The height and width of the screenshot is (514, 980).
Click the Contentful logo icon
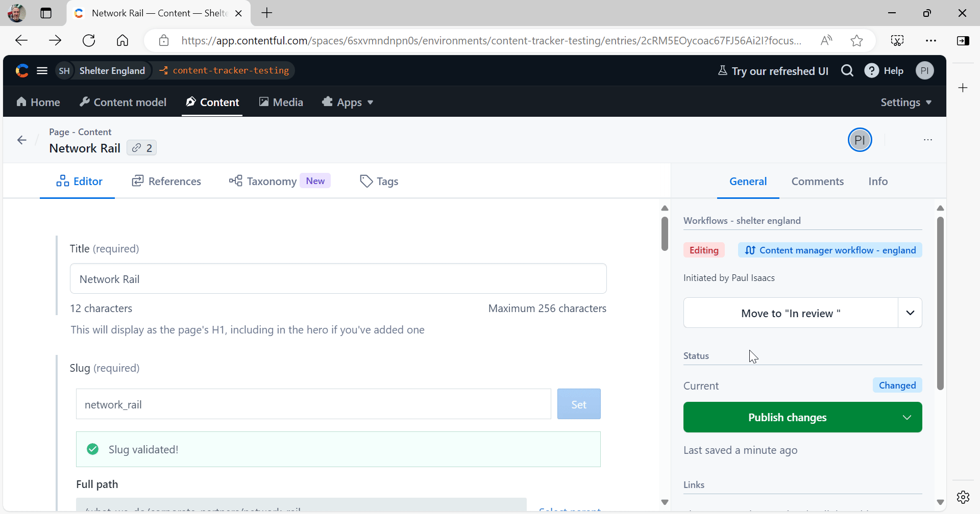click(x=22, y=71)
